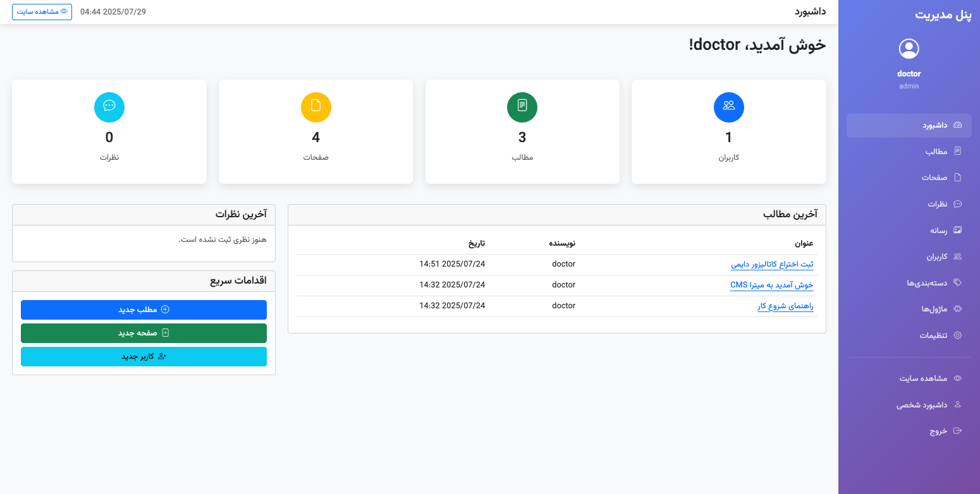Go to صفحات in the sidebar
This screenshot has height=494, width=980.
tap(909, 178)
